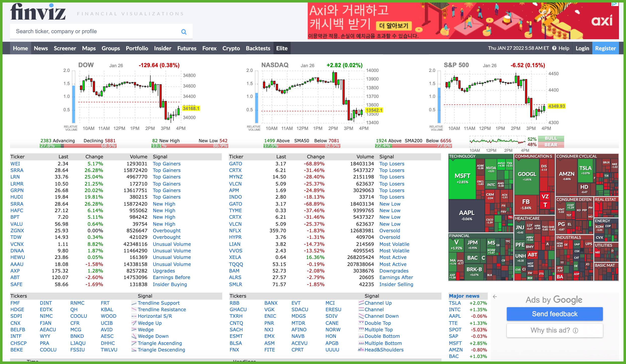Click the Register button
The width and height of the screenshot is (626, 364).
click(x=605, y=48)
